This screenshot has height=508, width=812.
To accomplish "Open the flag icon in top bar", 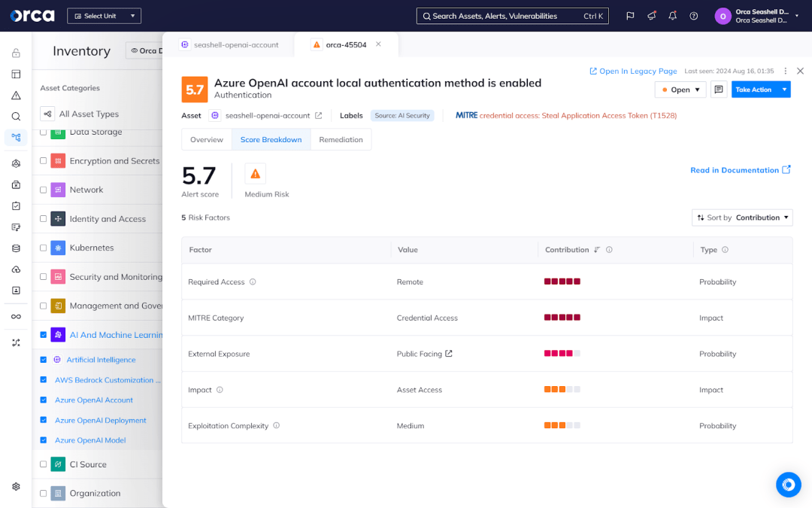I will point(630,16).
